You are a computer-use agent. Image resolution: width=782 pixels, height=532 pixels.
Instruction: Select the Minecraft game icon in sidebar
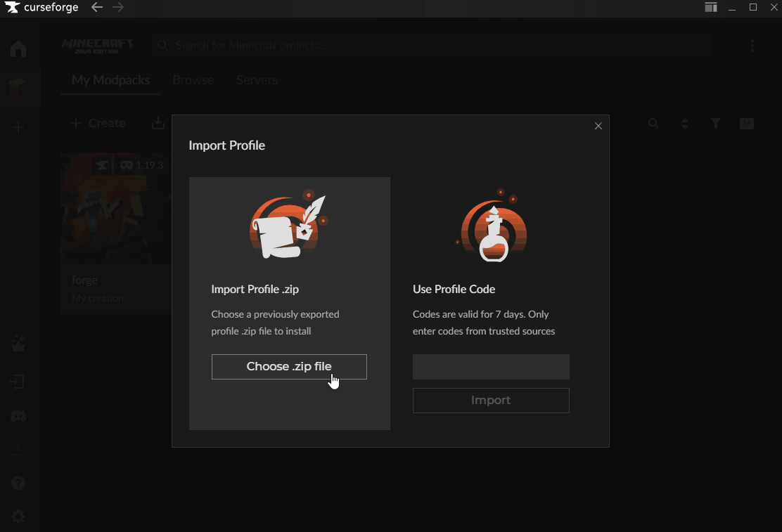(x=18, y=88)
